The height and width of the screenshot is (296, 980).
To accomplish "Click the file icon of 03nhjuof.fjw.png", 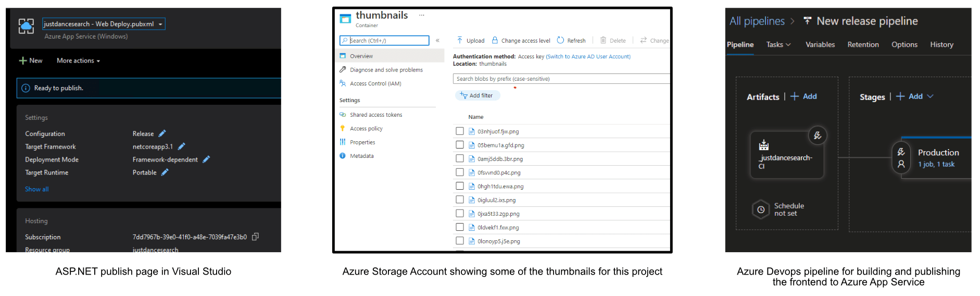I will click(471, 131).
